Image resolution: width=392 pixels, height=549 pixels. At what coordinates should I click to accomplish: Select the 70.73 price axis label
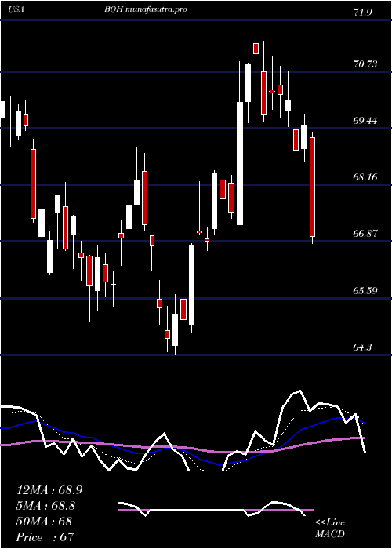[x=365, y=64]
